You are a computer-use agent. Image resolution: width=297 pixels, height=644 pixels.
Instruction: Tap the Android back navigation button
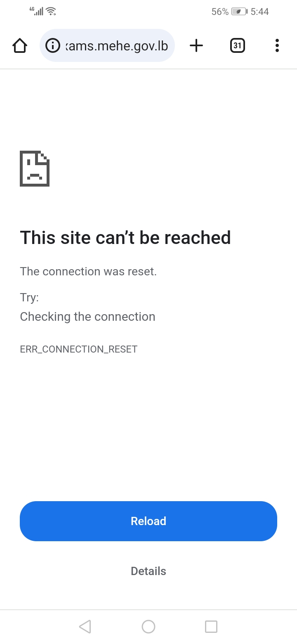click(x=85, y=627)
